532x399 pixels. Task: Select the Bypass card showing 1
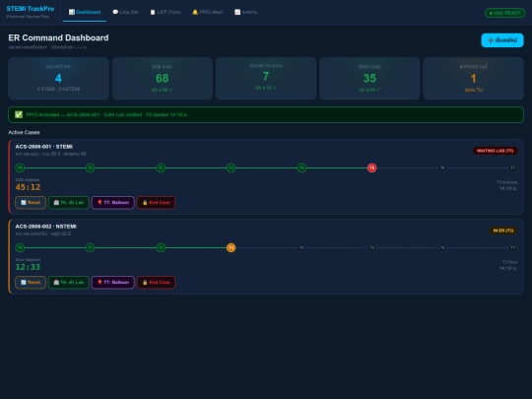click(473, 79)
